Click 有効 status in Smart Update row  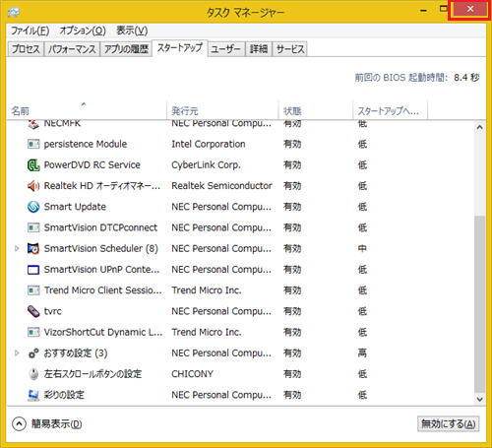tap(292, 207)
